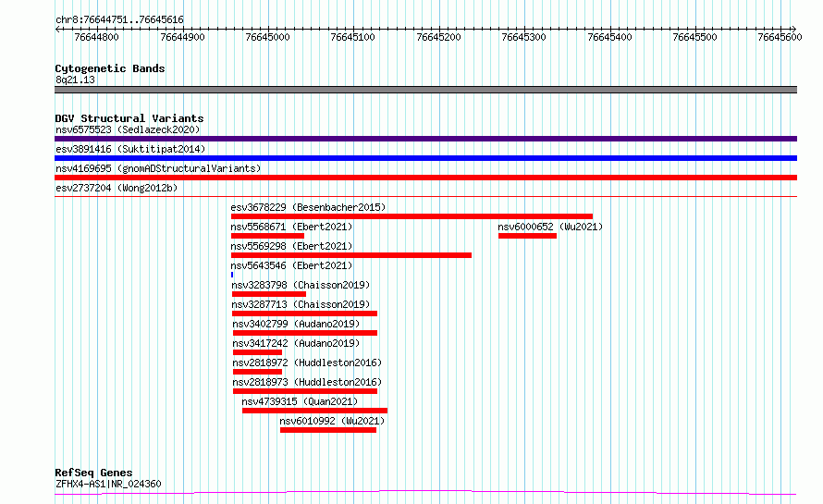The width and height of the screenshot is (823, 504).
Task: Click ruler position 76645300
Action: (523, 37)
